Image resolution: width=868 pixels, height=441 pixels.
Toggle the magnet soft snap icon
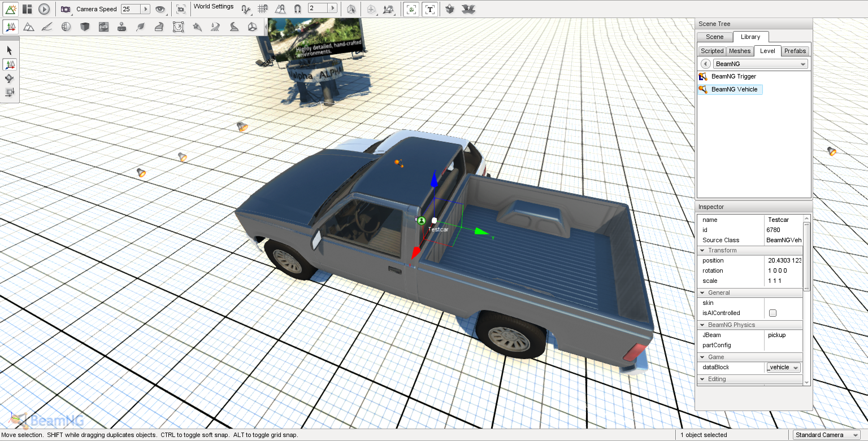[x=297, y=9]
